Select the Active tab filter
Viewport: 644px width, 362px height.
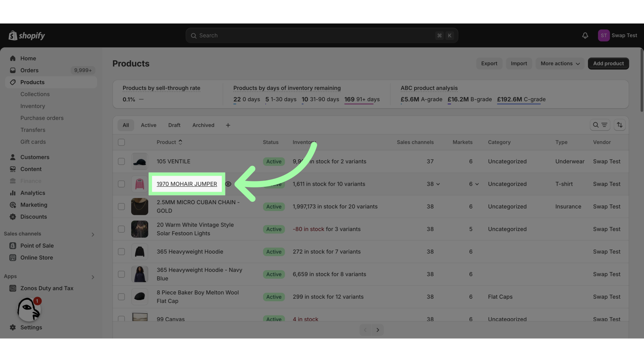(x=149, y=125)
